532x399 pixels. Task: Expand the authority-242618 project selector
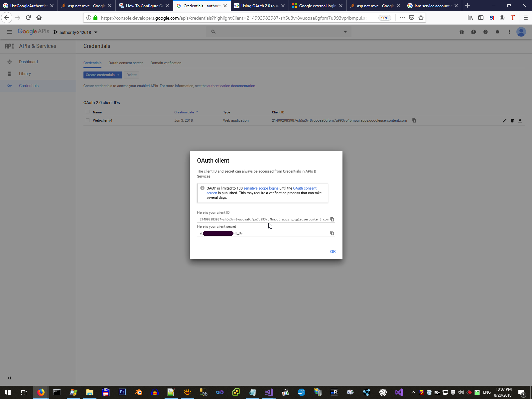click(75, 32)
